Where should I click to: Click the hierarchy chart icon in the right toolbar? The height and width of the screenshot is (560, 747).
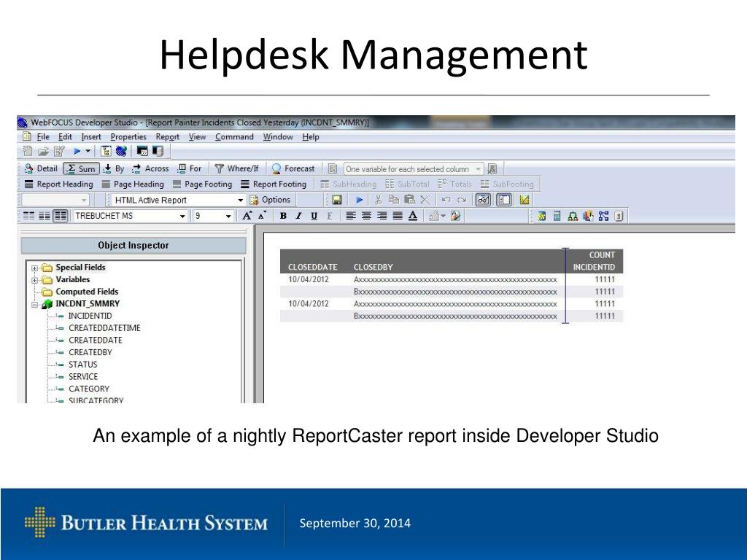(x=573, y=216)
